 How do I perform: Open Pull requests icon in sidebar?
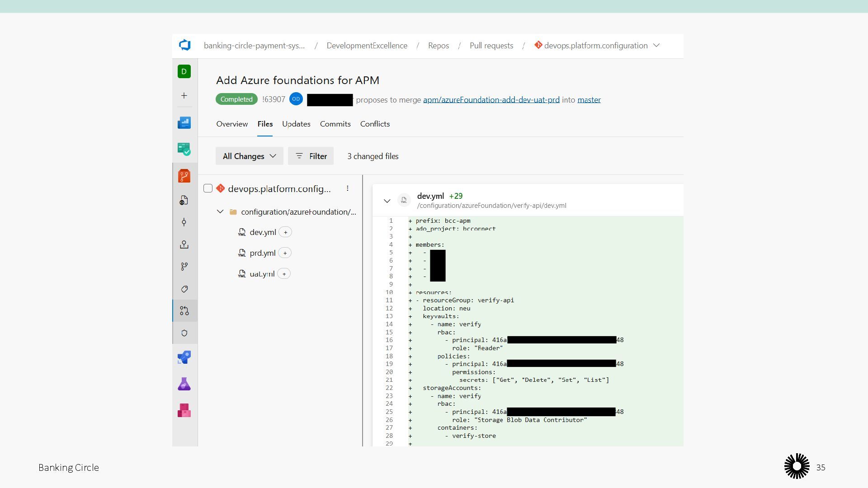pos(184,311)
